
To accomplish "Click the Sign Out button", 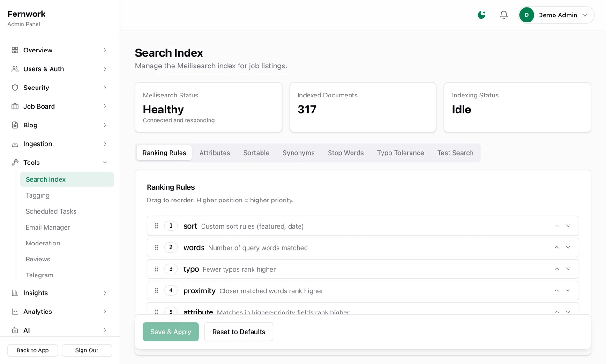I will click(87, 350).
